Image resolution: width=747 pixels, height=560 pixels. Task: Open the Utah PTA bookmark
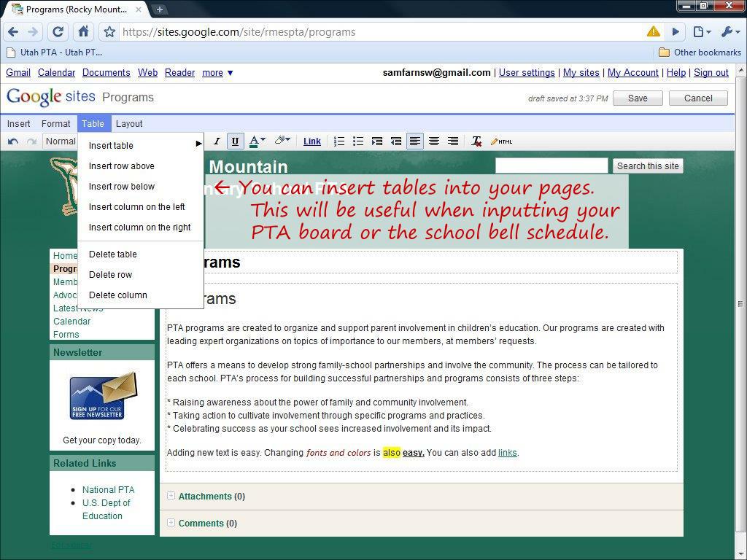(54, 52)
